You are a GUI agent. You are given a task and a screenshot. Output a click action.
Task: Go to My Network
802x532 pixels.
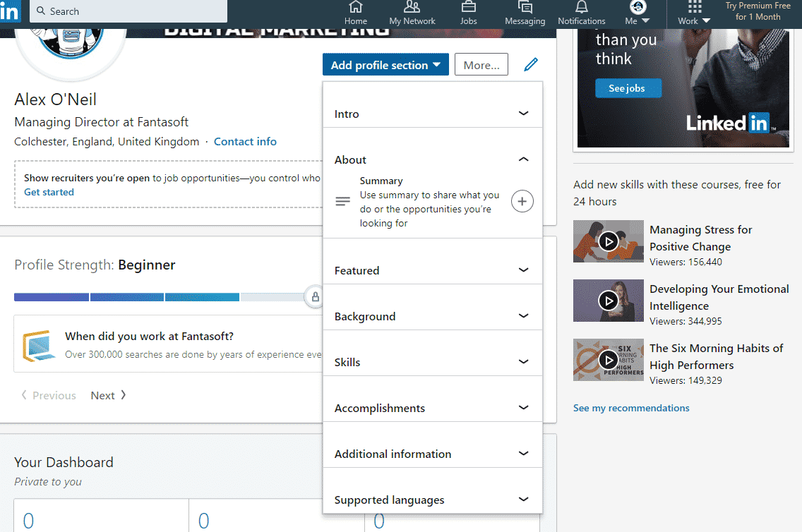click(x=412, y=13)
